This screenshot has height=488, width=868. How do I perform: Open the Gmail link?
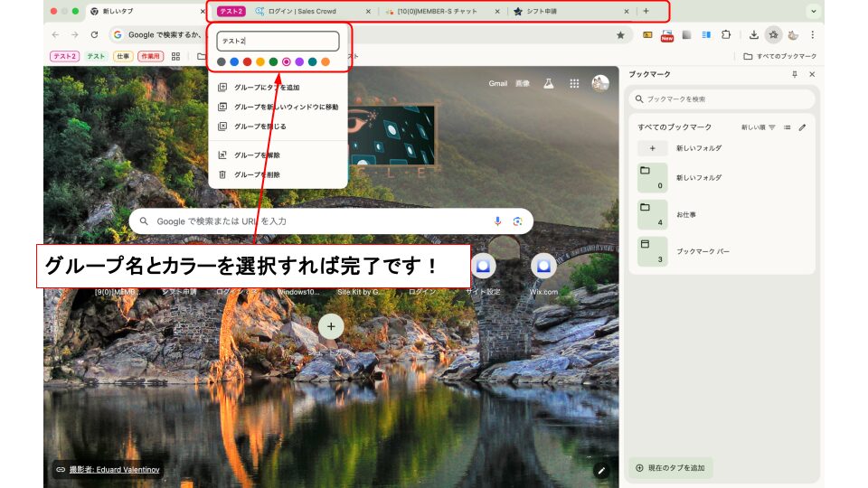point(498,83)
